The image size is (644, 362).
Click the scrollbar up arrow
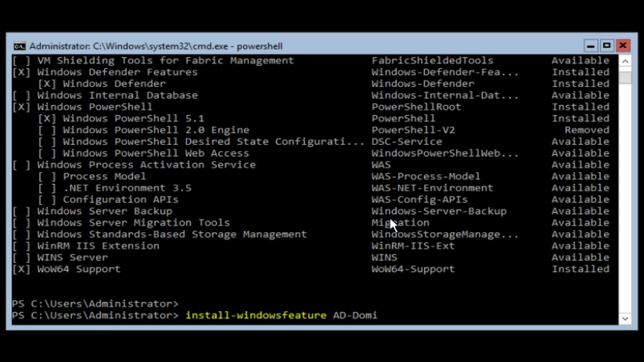pos(625,61)
